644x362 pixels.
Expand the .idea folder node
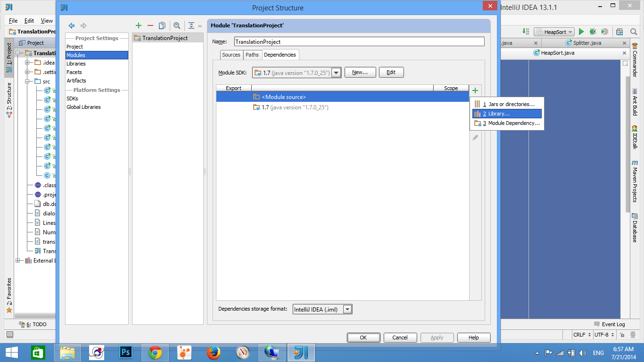point(27,63)
